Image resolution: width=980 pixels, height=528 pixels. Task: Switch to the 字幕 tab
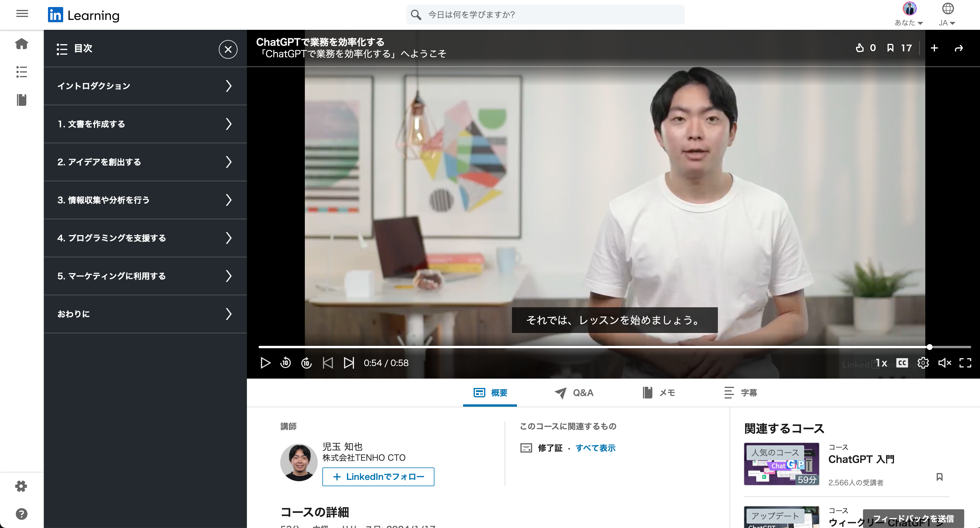pyautogui.click(x=741, y=393)
